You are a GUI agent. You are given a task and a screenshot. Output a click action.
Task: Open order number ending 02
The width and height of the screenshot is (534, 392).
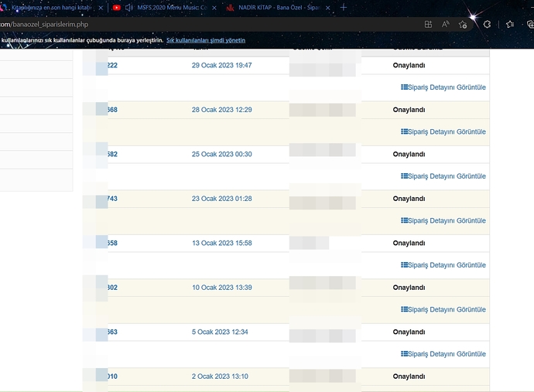tap(112, 288)
